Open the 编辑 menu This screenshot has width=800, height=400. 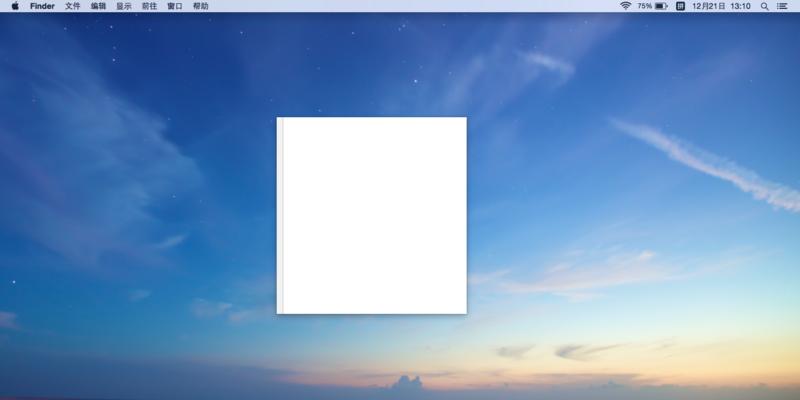click(98, 6)
